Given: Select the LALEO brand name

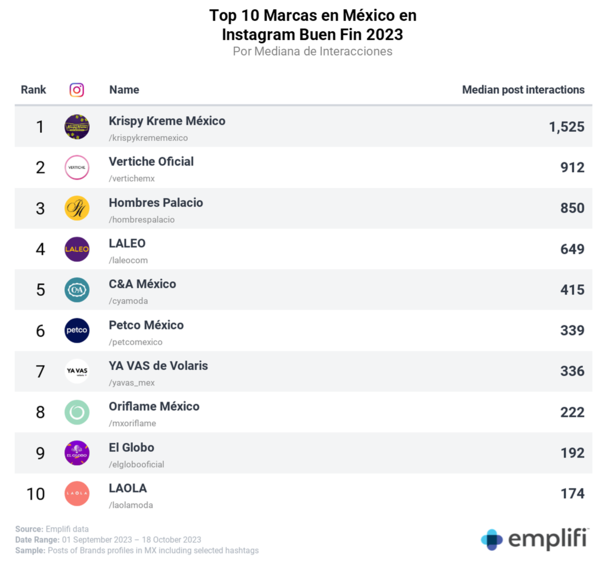Looking at the screenshot, I should point(127,243).
